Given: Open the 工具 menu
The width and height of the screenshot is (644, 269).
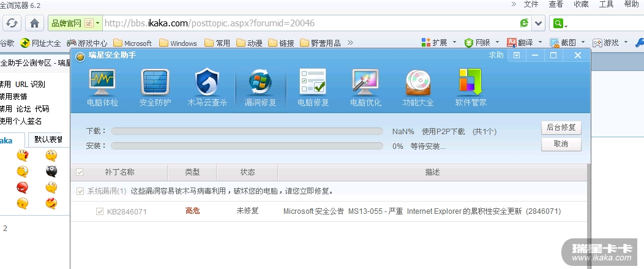Looking at the screenshot, I should pyautogui.click(x=606, y=4).
